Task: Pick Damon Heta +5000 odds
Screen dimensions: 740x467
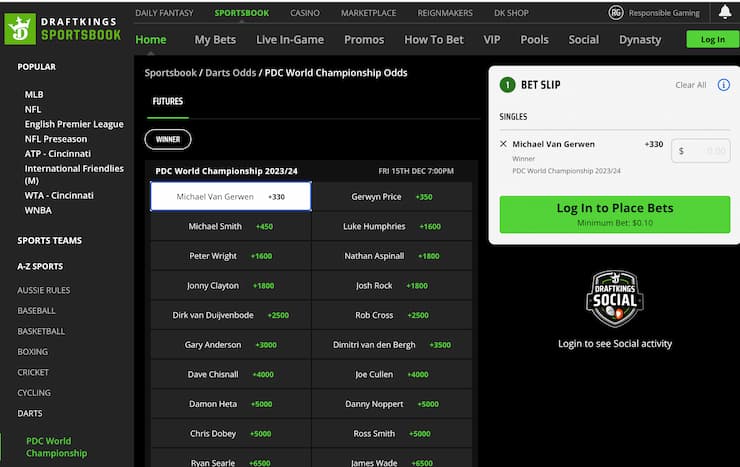Action: coord(231,404)
